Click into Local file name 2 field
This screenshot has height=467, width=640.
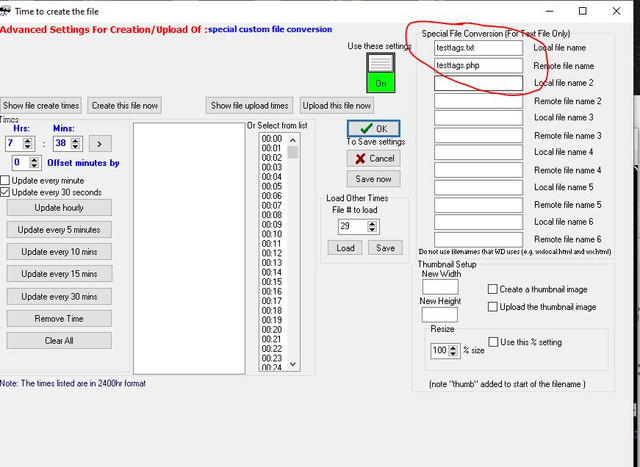click(478, 83)
